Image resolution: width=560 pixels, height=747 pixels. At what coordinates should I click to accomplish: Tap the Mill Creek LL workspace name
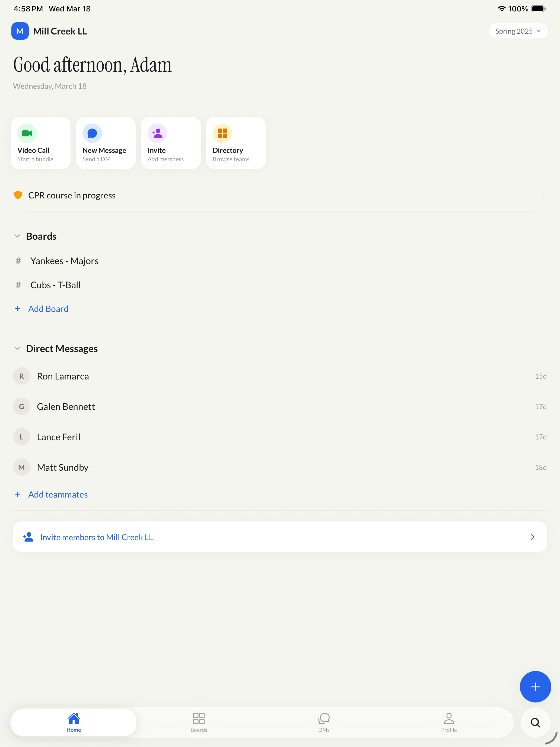tap(60, 31)
